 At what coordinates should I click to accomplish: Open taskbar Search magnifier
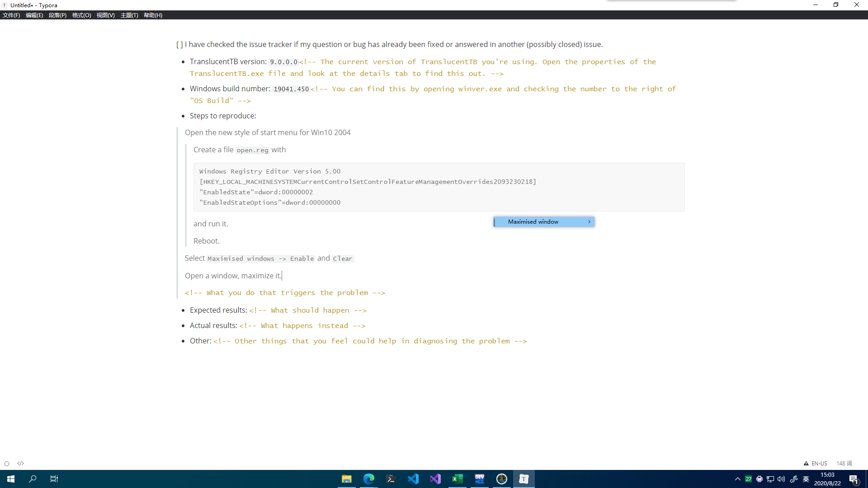pyautogui.click(x=33, y=479)
